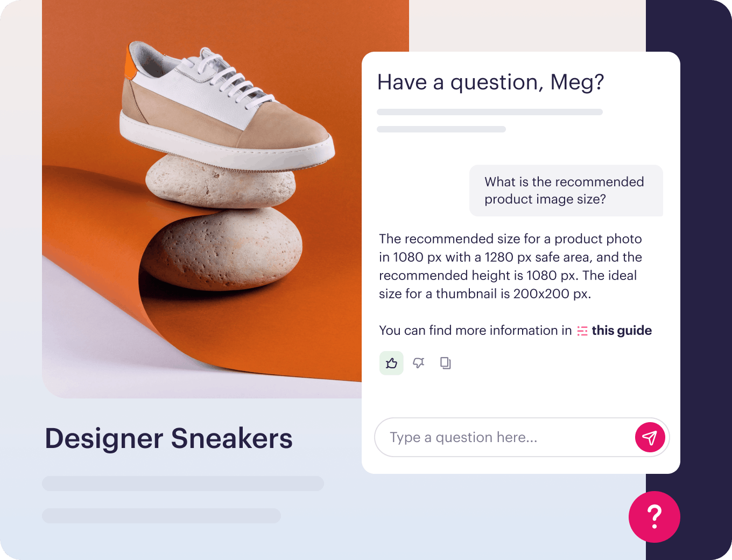Send the question with the paper plane button
Viewport: 732px width, 560px height.
click(x=650, y=437)
